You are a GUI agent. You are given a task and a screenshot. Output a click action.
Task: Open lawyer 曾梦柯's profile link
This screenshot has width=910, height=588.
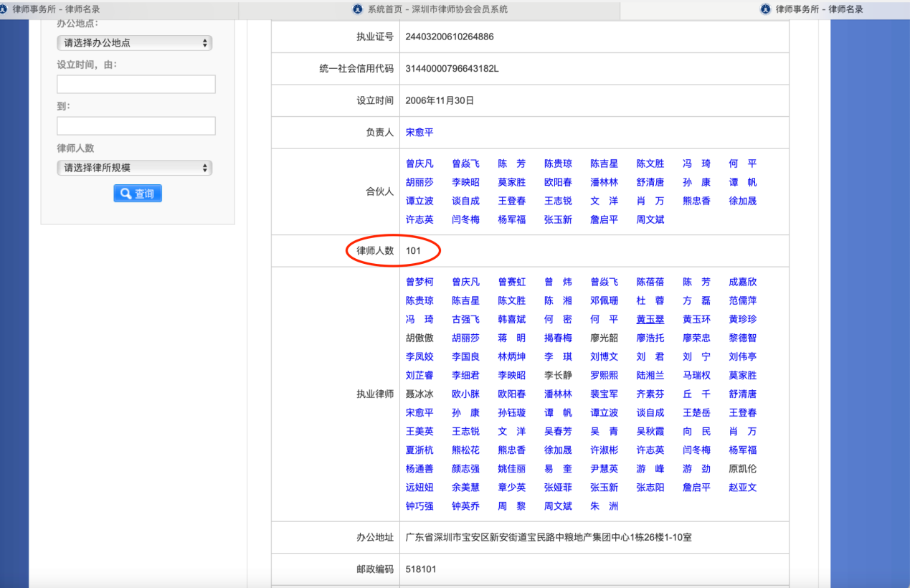420,282
